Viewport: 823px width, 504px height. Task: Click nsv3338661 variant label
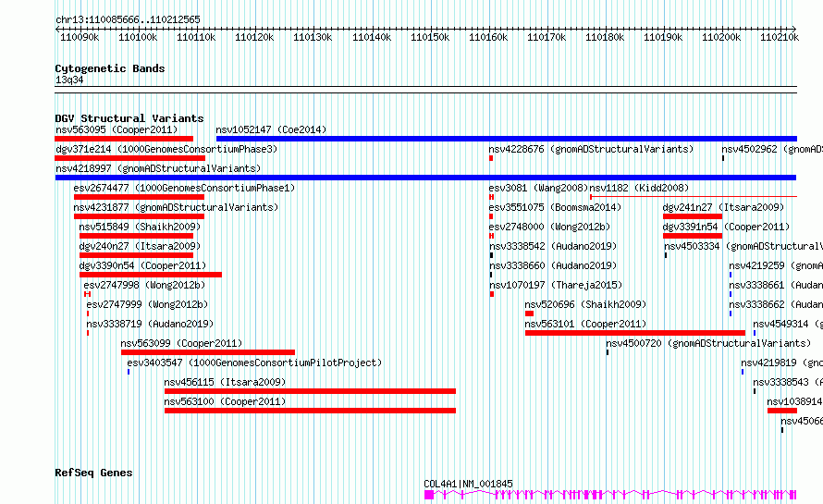pyautogui.click(x=776, y=285)
